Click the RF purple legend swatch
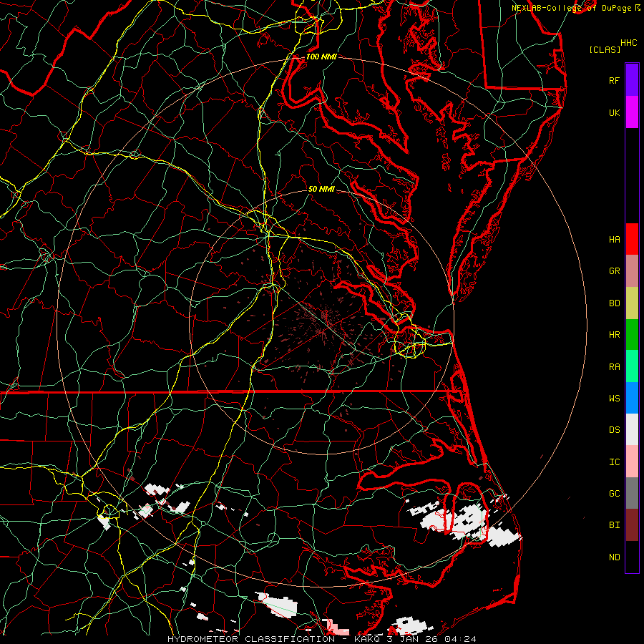644x644 pixels. tap(632, 80)
